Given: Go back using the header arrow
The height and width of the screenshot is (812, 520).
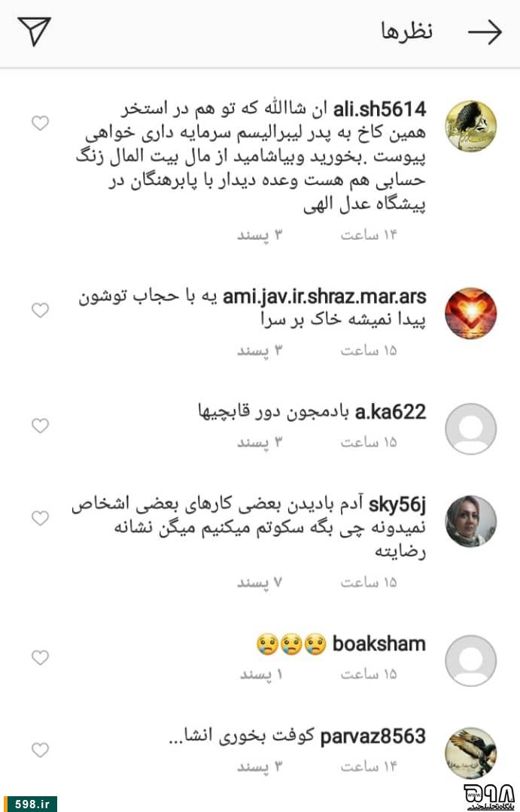Looking at the screenshot, I should tap(485, 32).
